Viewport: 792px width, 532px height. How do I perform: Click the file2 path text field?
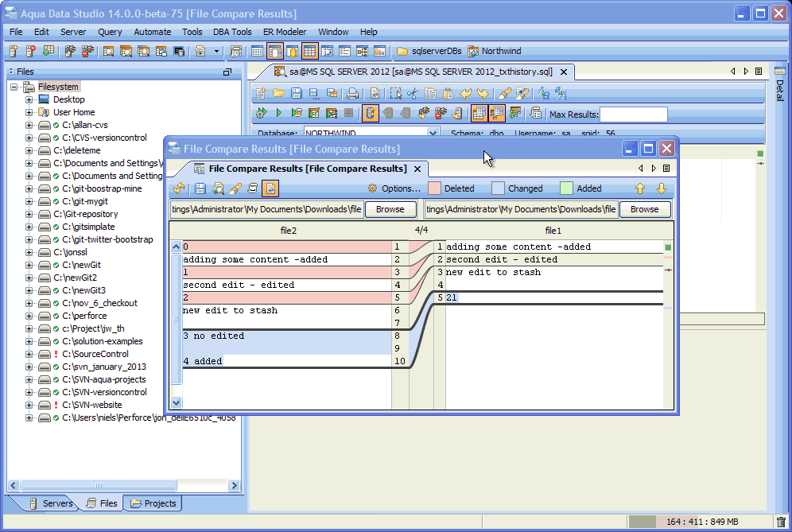pyautogui.click(x=266, y=209)
